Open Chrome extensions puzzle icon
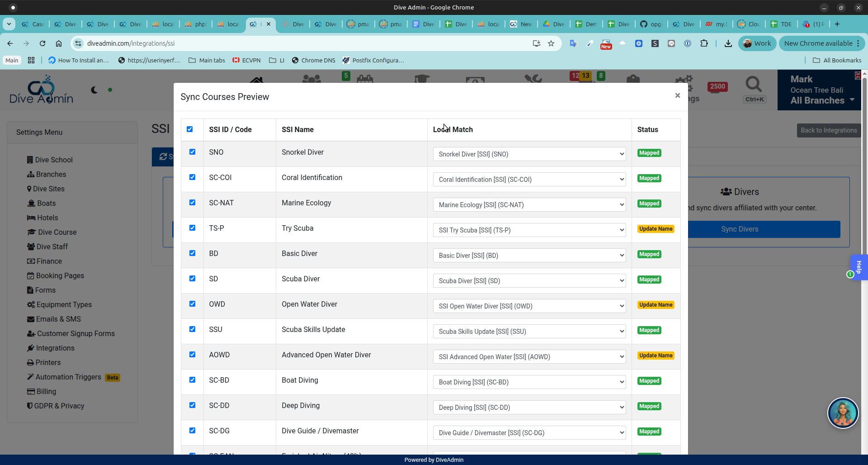This screenshot has width=868, height=465. [x=704, y=43]
